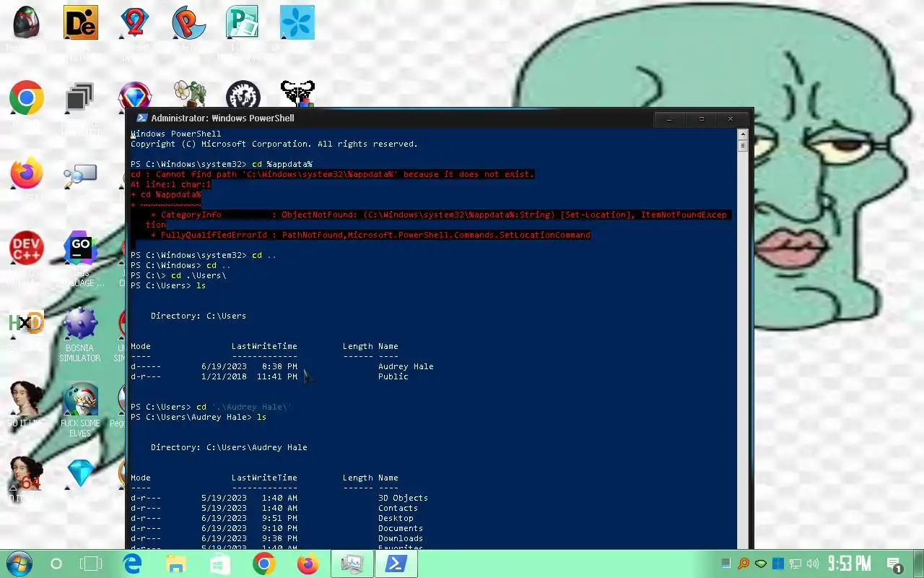
Task: Open the blue flower app desktop icon
Action: [297, 23]
